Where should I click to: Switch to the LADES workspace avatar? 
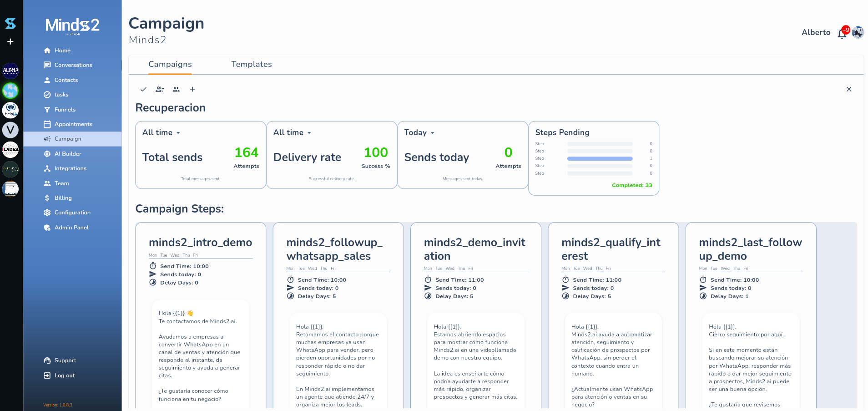(10, 150)
